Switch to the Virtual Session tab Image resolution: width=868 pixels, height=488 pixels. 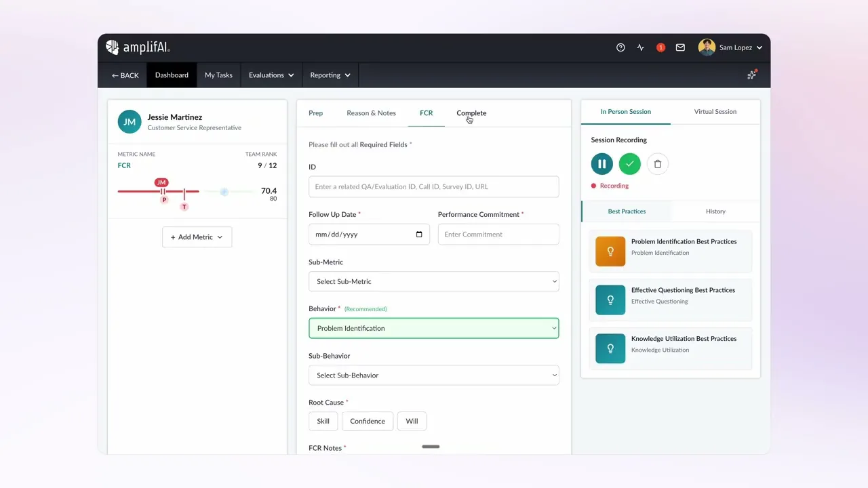[x=715, y=112]
